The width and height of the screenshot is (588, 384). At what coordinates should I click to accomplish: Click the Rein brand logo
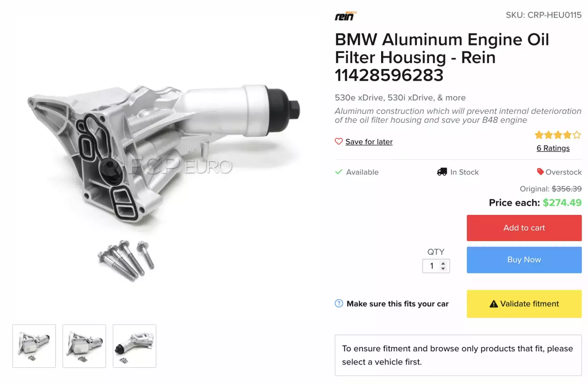coord(346,16)
